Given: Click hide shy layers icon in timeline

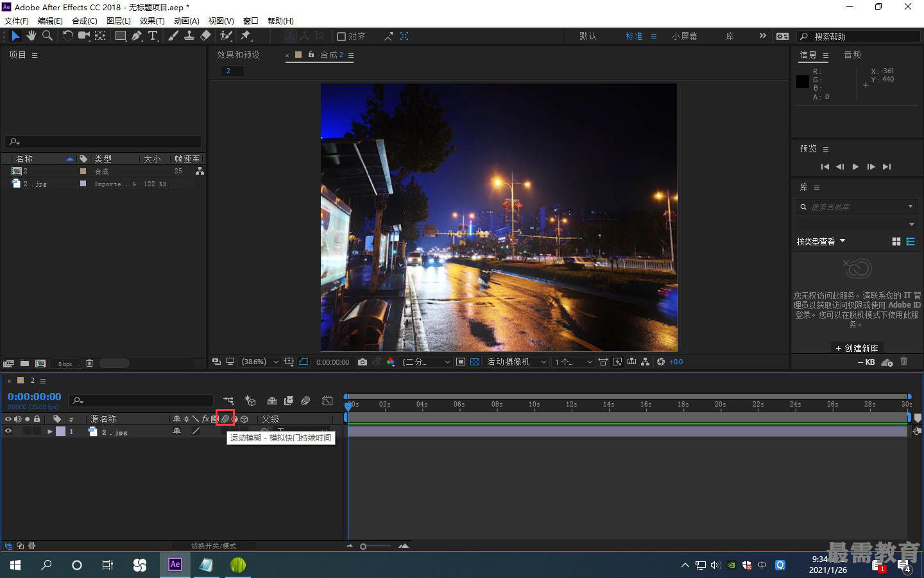Looking at the screenshot, I should (x=272, y=401).
